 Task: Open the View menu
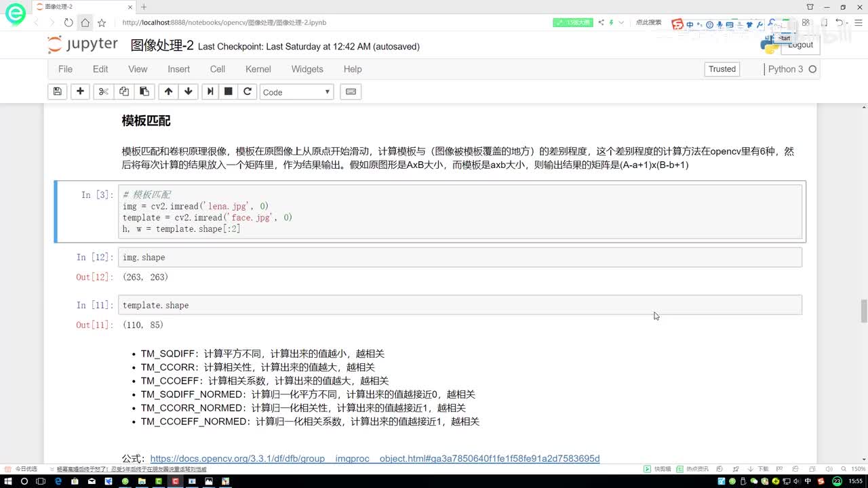(138, 69)
